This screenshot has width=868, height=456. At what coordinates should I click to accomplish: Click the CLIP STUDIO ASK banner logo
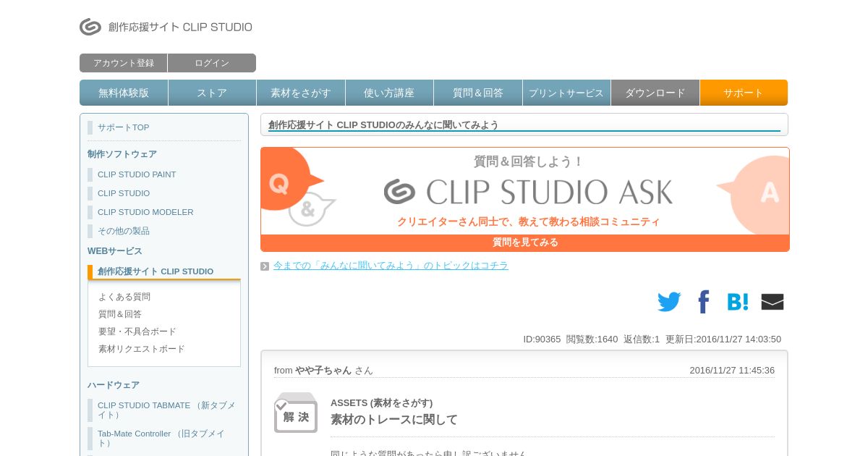click(x=528, y=192)
